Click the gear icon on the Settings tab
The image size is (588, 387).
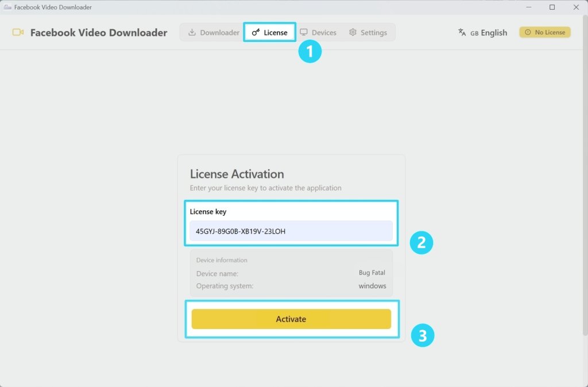354,33
